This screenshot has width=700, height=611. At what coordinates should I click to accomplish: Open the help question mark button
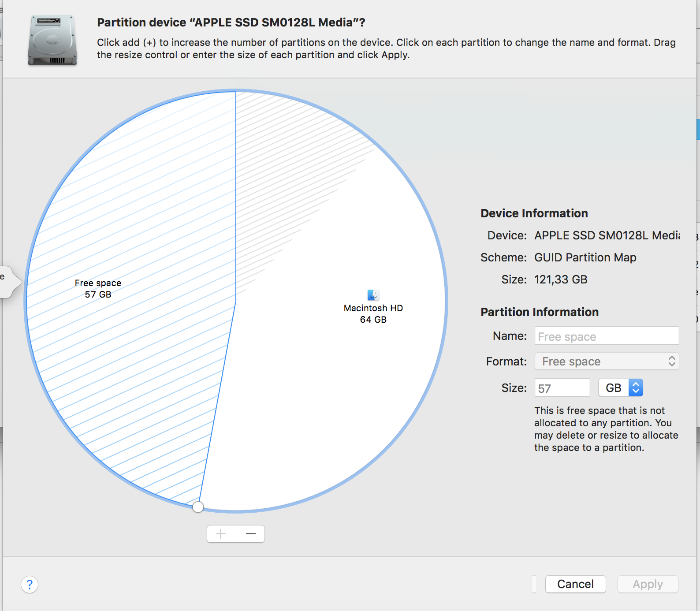tap(30, 585)
